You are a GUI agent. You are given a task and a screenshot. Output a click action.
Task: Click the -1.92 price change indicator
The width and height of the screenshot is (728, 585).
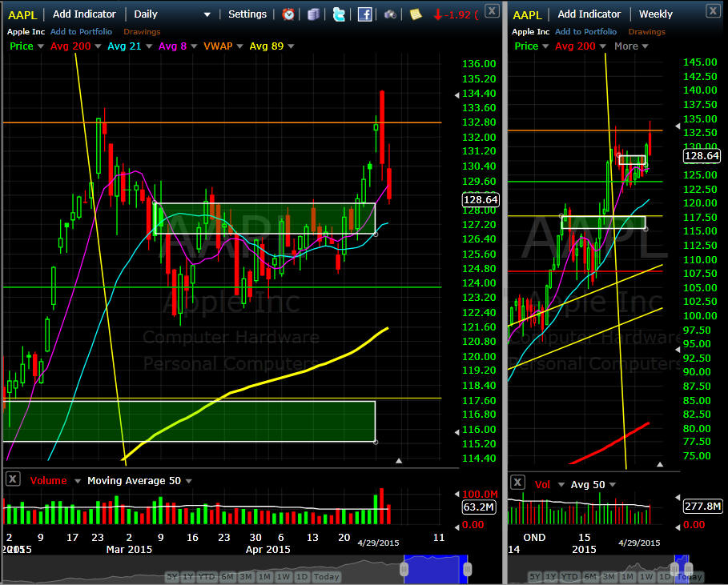coord(456,15)
